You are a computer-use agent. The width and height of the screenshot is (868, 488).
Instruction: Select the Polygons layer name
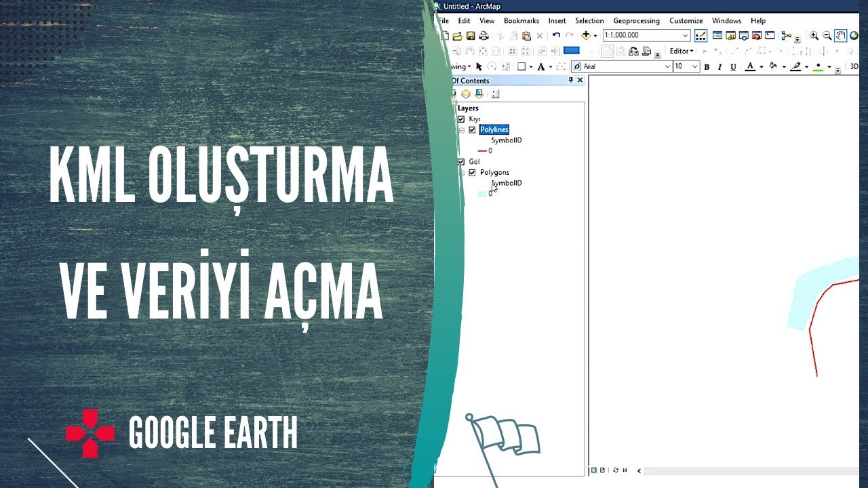point(494,172)
